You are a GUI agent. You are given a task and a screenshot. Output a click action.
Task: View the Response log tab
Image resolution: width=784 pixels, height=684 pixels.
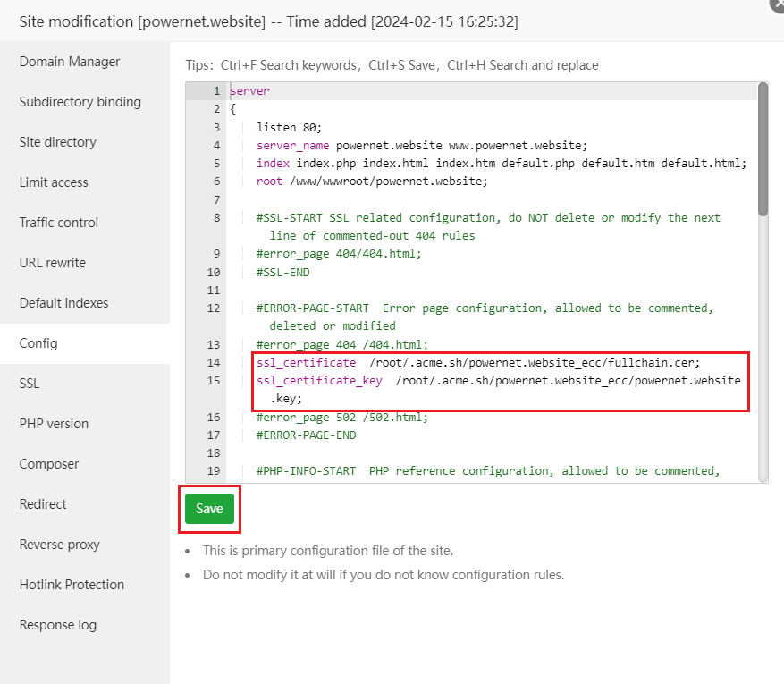tap(58, 625)
